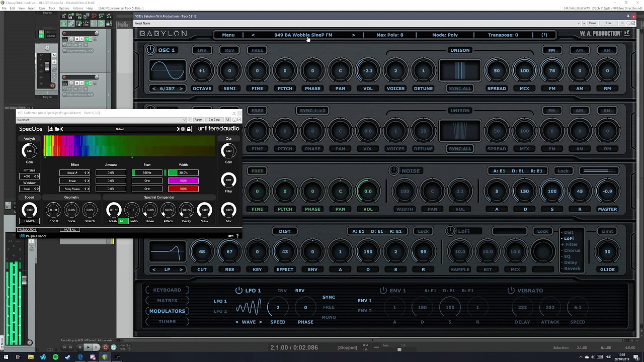Open MODULATION panel in SpecOps
The height and width of the screenshot is (362, 644).
[x=27, y=230]
